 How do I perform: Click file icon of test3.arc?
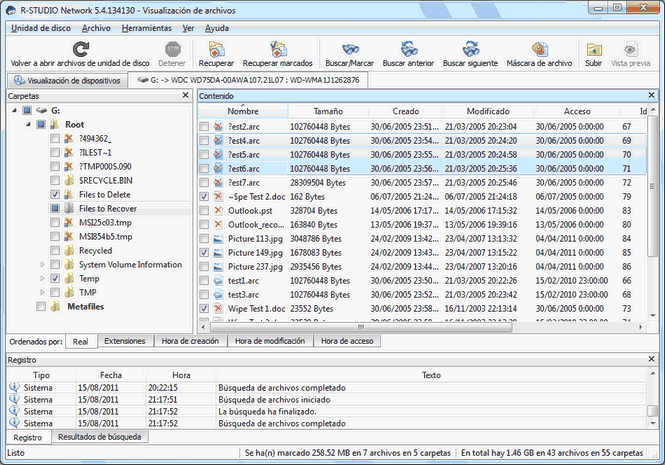coord(218,295)
